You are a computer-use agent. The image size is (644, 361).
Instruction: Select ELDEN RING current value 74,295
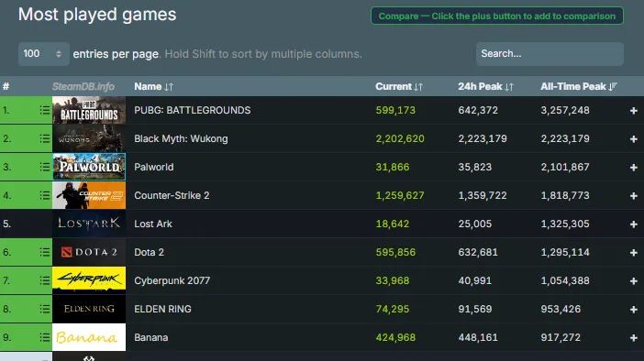pyautogui.click(x=393, y=309)
